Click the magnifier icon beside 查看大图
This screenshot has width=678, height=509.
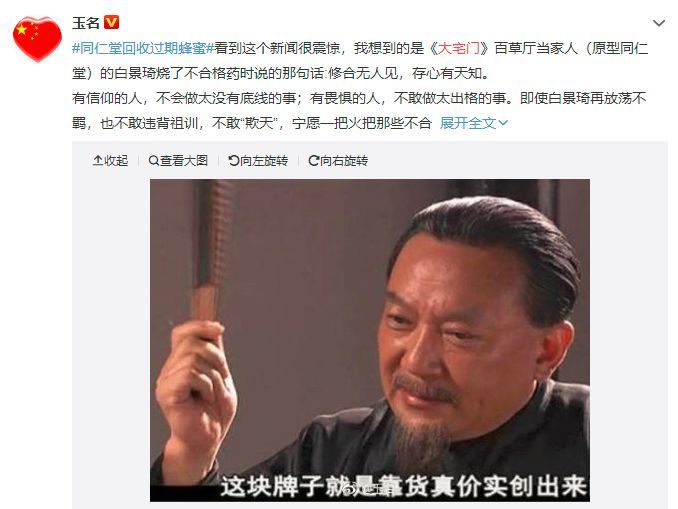coord(154,161)
